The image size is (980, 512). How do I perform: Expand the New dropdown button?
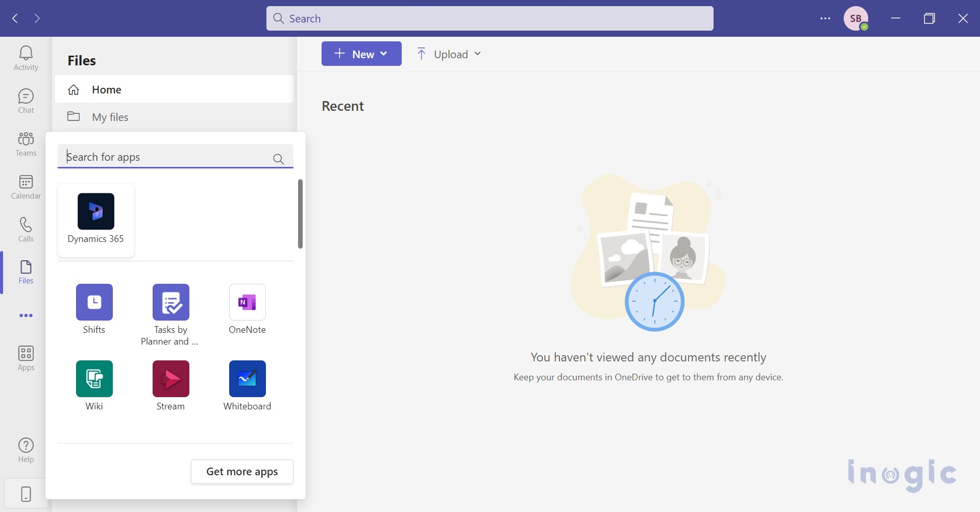click(361, 54)
